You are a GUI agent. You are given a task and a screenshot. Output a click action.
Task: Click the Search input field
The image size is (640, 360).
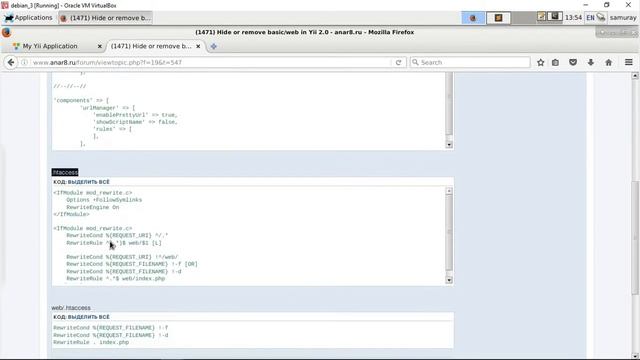click(470, 62)
